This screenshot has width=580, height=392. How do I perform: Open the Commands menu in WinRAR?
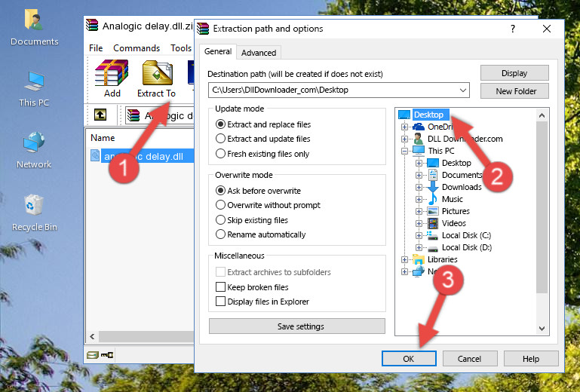[137, 48]
